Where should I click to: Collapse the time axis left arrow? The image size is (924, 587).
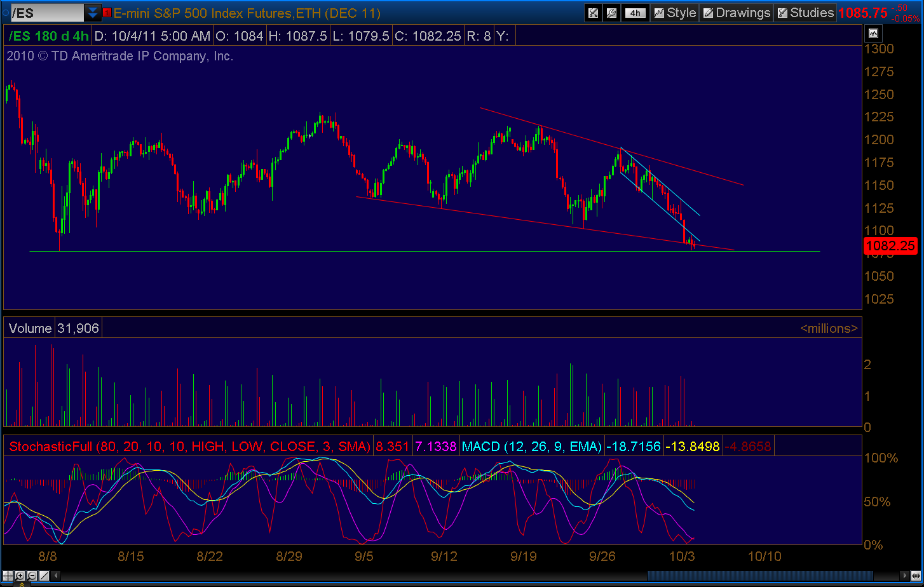coord(56,576)
